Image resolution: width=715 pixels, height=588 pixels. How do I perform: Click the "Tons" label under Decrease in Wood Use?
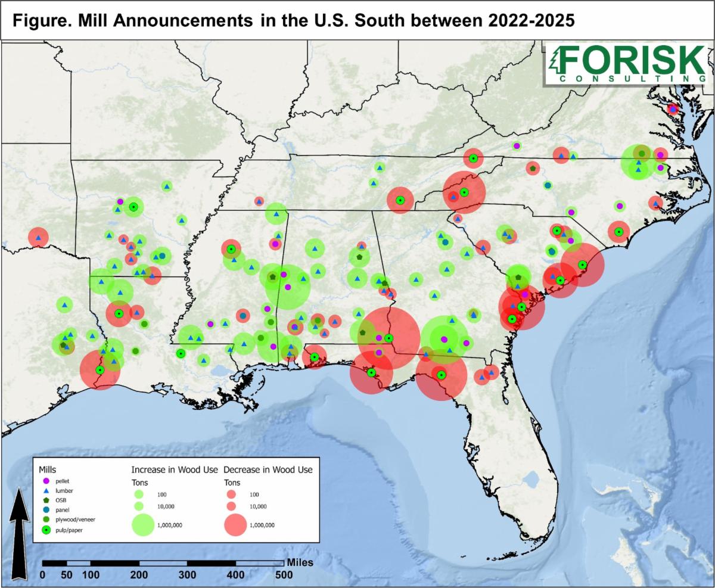coord(232,483)
